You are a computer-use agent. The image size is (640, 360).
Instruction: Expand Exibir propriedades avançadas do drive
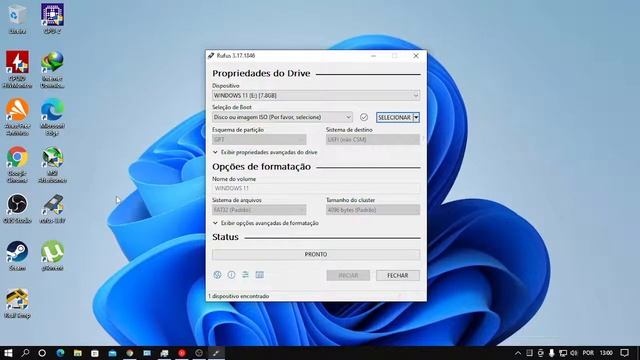tap(265, 152)
